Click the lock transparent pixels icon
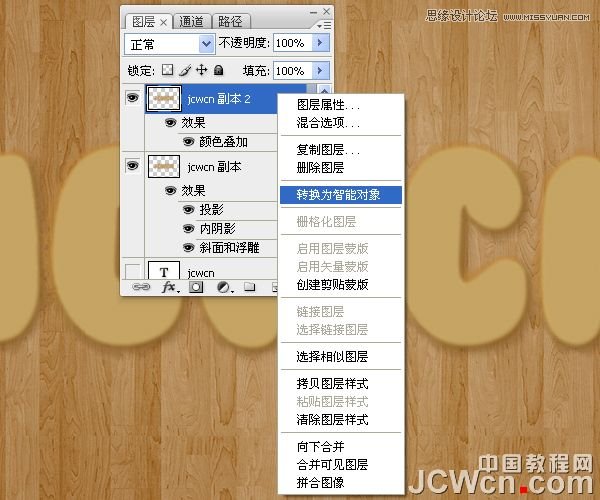The image size is (600, 500). pos(167,70)
